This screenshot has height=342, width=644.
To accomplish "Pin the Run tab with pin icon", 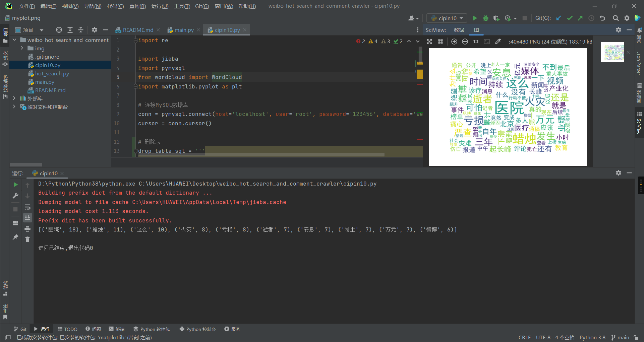I will coord(15,237).
